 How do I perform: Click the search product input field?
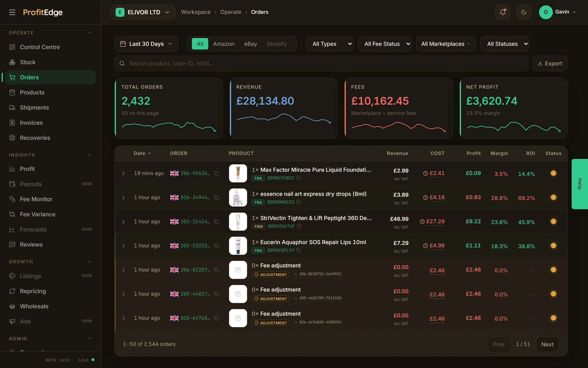pyautogui.click(x=321, y=64)
